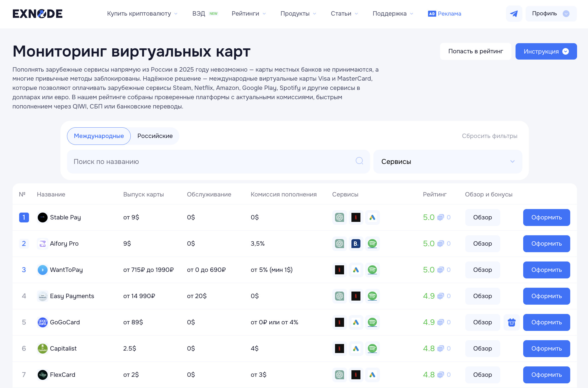Click the Сбросить фильтры link
This screenshot has width=588, height=388.
490,136
